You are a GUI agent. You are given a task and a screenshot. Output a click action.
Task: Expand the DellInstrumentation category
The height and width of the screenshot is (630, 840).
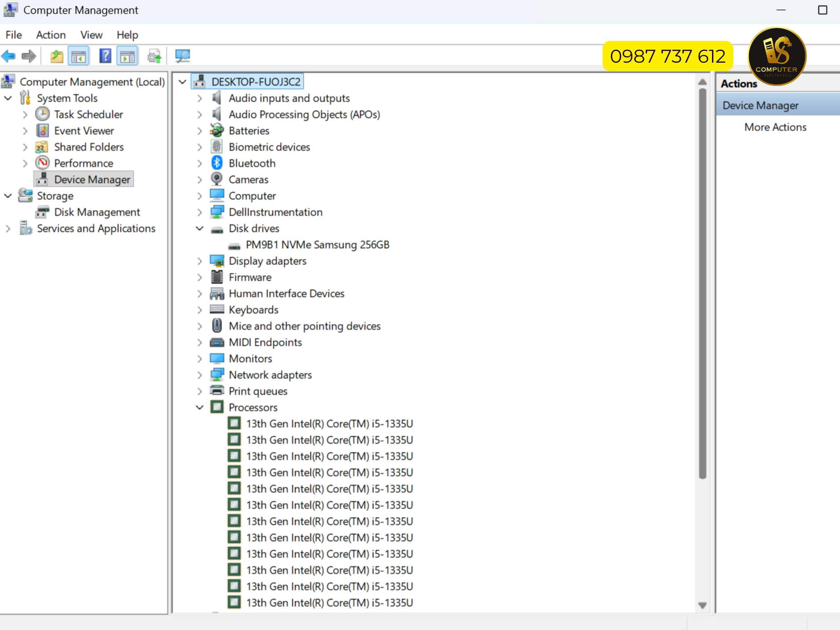tap(199, 212)
